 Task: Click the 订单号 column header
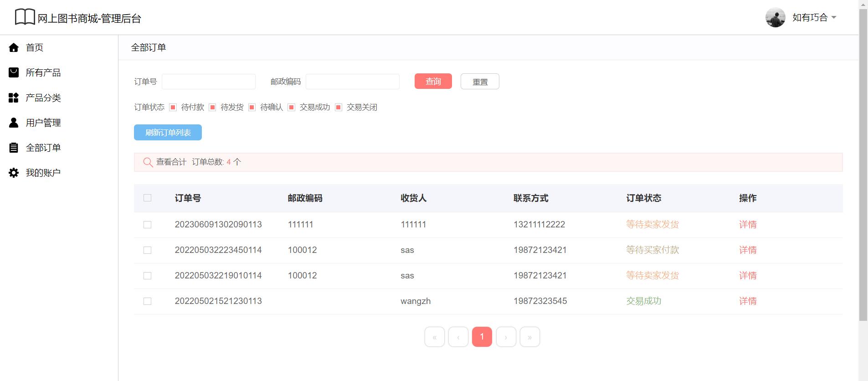pyautogui.click(x=188, y=198)
